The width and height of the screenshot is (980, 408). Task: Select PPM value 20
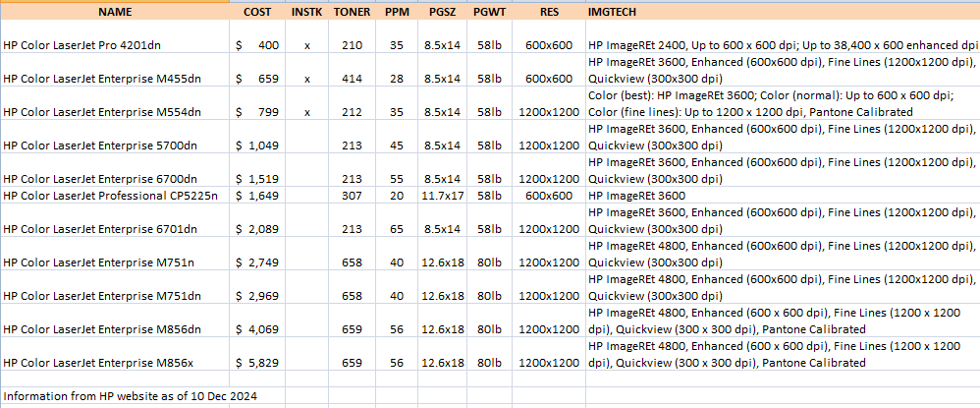(397, 196)
